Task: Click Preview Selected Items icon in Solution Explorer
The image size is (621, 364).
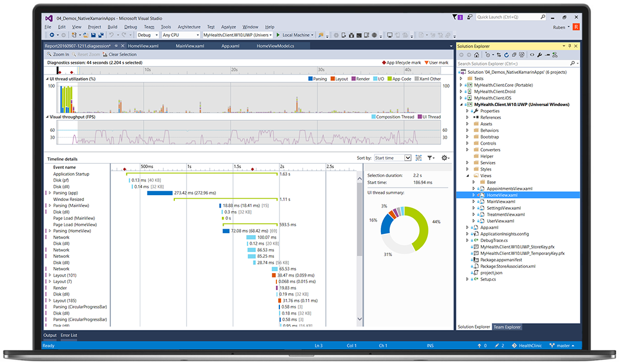Action: coord(547,55)
